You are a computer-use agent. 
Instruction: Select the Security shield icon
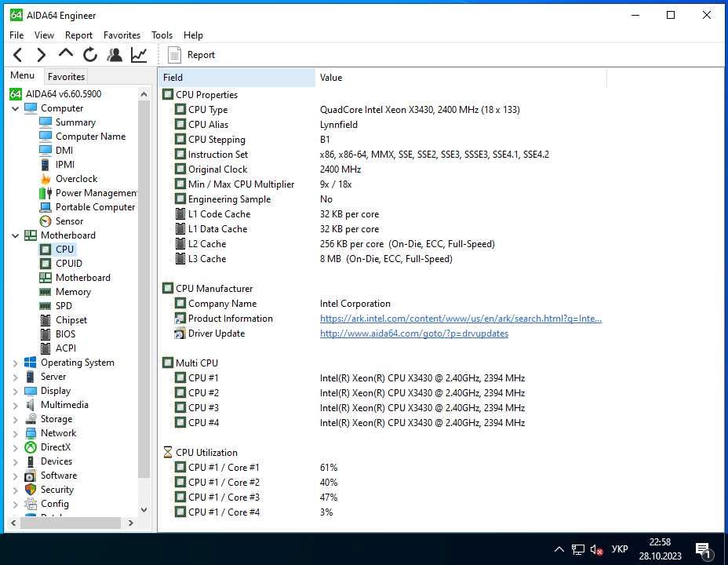(x=30, y=490)
